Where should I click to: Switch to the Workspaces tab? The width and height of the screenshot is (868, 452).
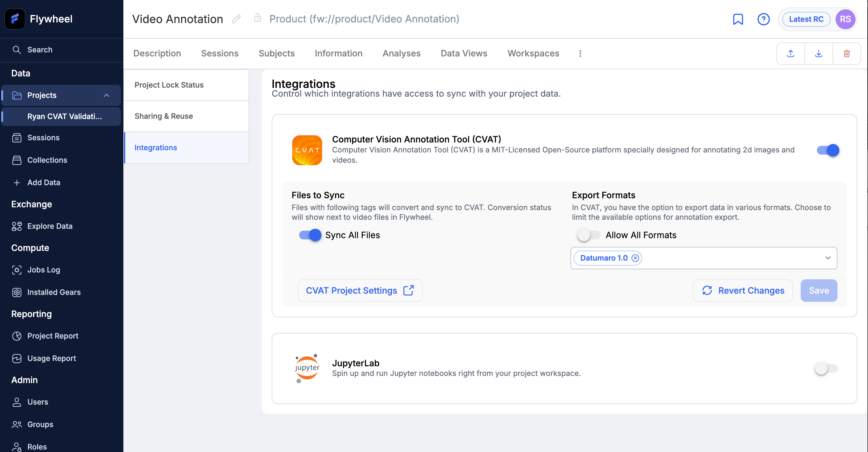coord(533,53)
